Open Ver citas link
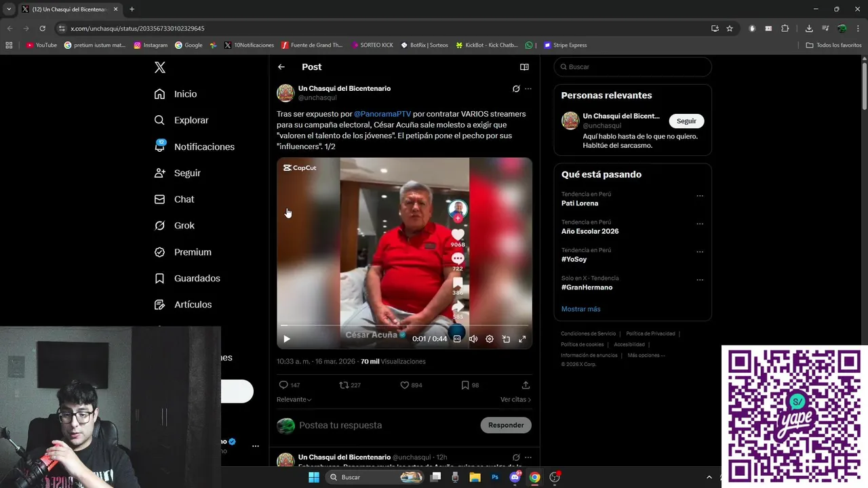 tap(515, 399)
